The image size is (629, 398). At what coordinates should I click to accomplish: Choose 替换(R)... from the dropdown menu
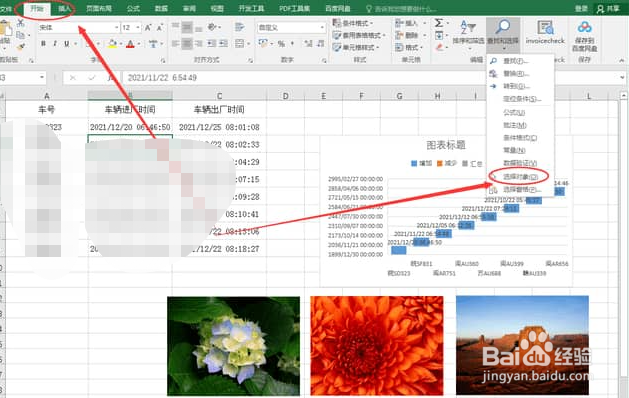pyautogui.click(x=520, y=73)
